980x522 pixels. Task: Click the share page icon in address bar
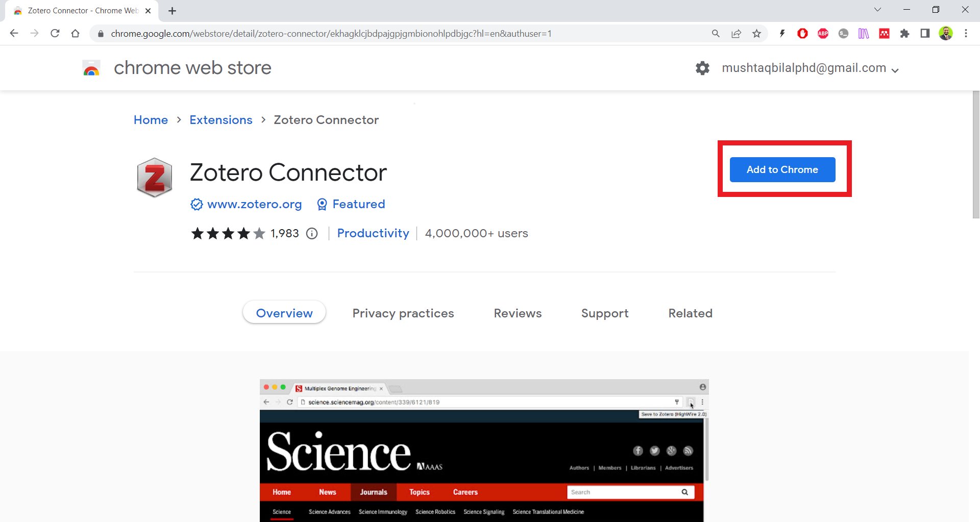(736, 34)
